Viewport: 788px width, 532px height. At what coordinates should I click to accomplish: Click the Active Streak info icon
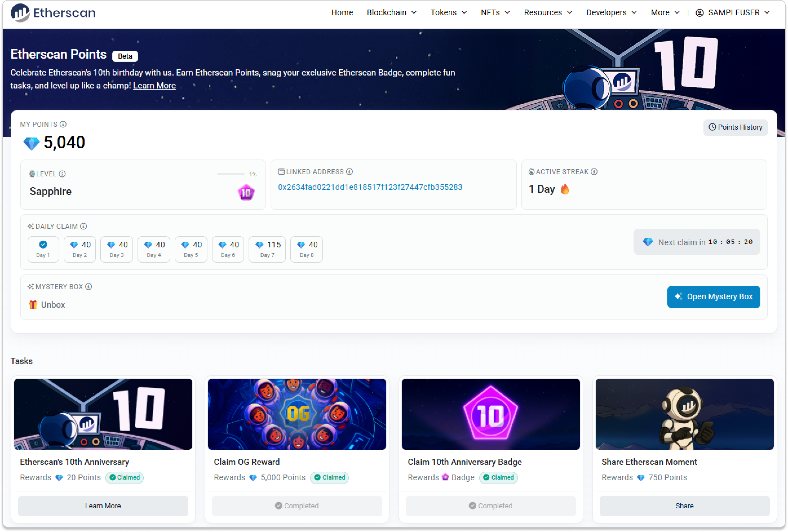pyautogui.click(x=594, y=172)
